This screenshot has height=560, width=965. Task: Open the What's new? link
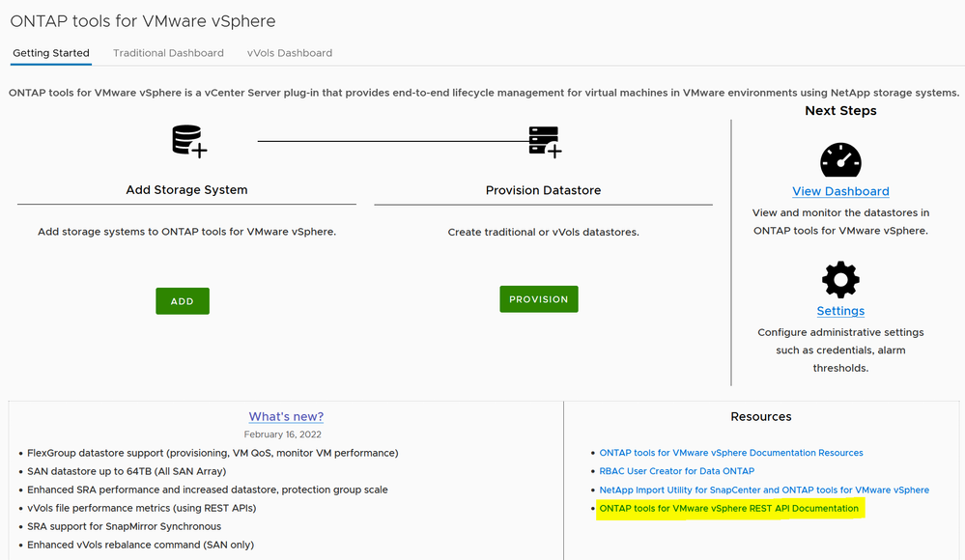coord(286,417)
